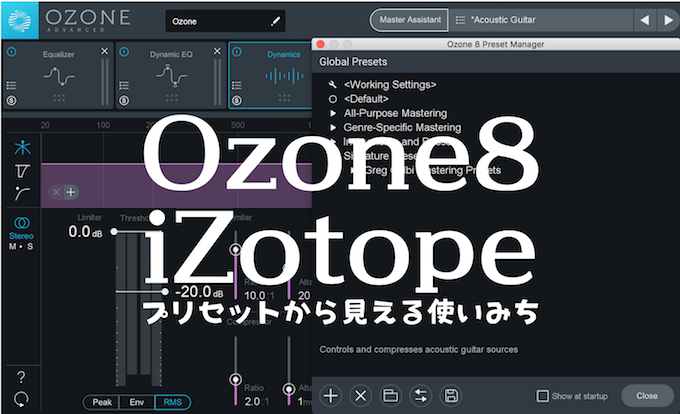Select the Equalizer module
This screenshot has width=680, height=414.
point(59,75)
